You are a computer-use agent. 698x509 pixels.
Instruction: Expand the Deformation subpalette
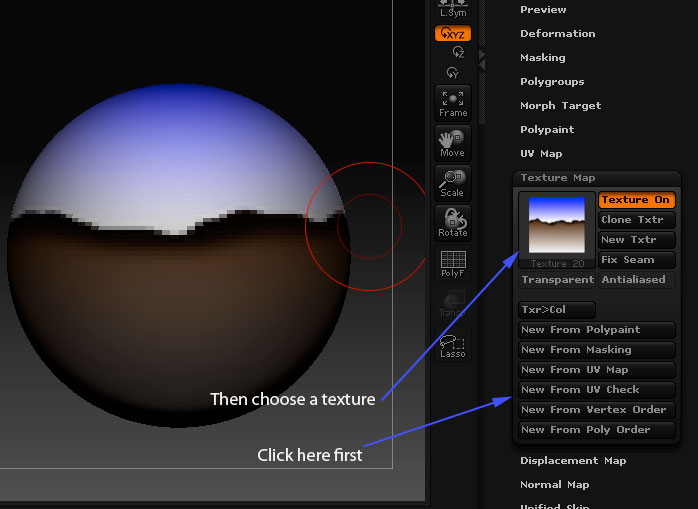click(x=558, y=33)
